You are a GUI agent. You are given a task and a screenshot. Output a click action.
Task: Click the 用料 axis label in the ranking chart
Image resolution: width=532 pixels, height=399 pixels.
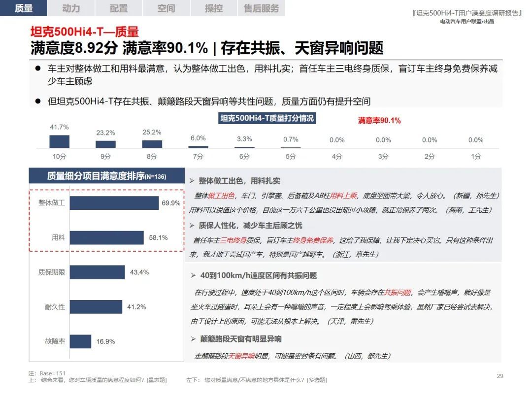pyautogui.click(x=58, y=237)
